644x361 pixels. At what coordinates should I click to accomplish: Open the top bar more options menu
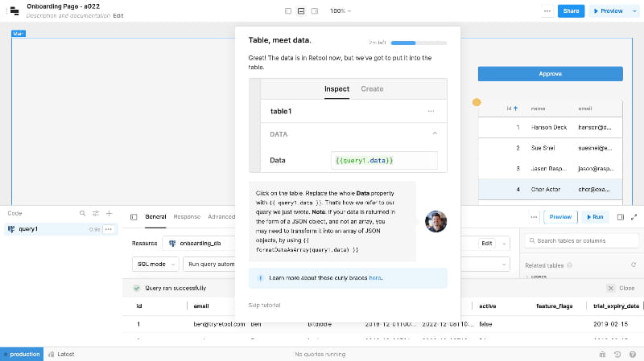coord(547,11)
